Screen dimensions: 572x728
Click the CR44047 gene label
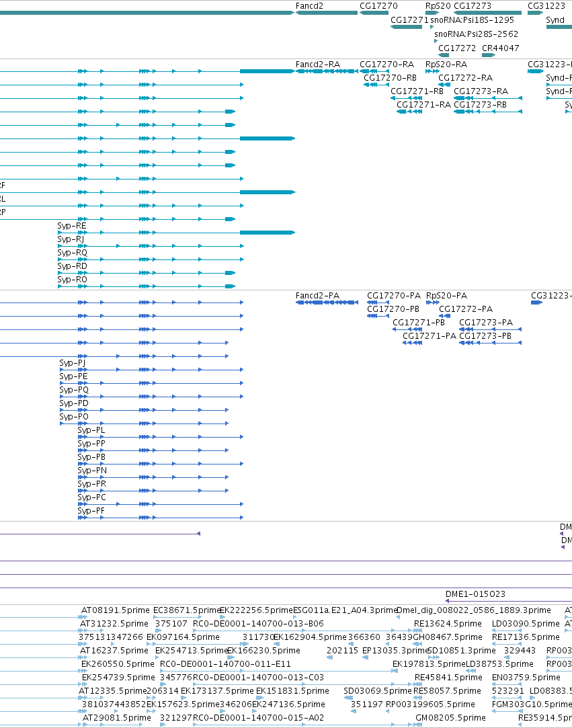(x=501, y=48)
